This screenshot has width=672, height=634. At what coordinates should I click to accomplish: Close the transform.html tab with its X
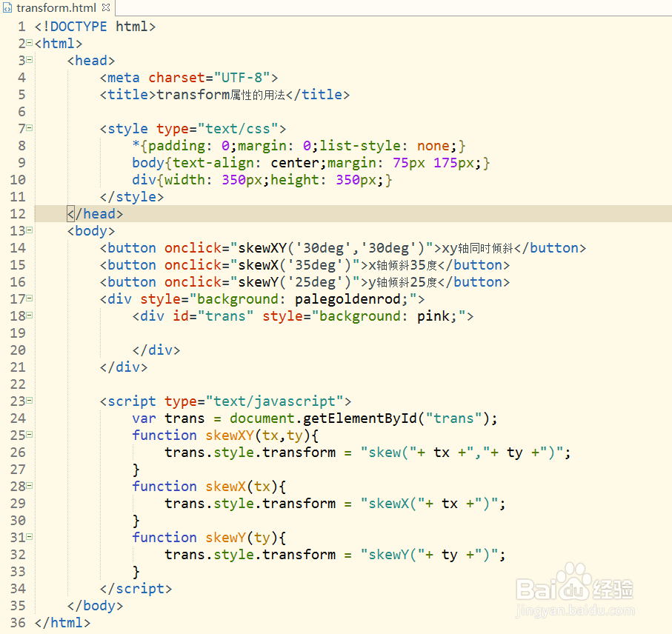point(106,7)
